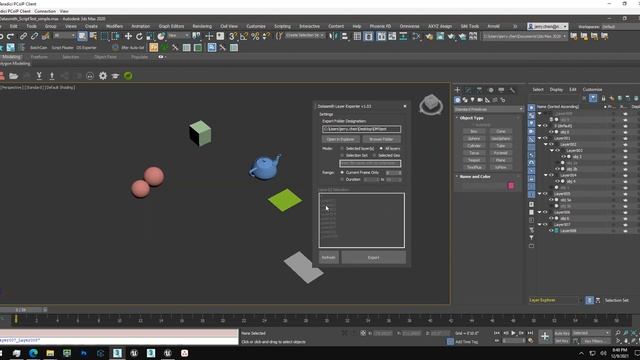Toggle visibility eye of Layer006

click(x=545, y=212)
